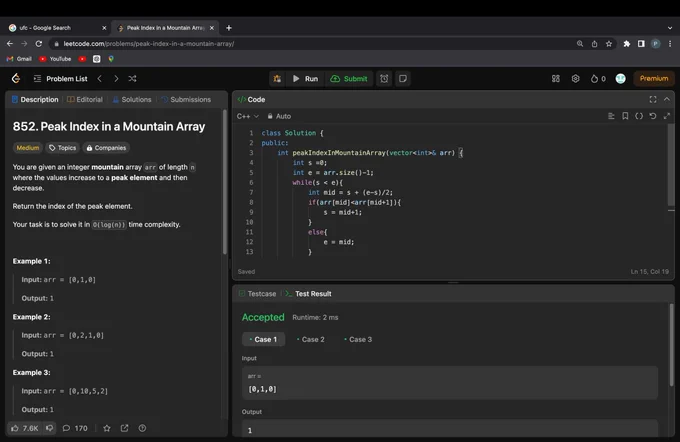680x442 pixels.
Task: Reset code to default icon
Action: tap(653, 116)
